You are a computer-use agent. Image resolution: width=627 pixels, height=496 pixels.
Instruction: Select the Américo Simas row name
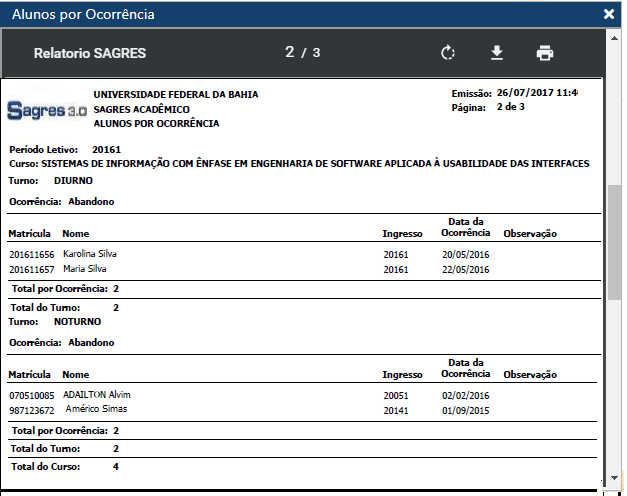tap(96, 409)
